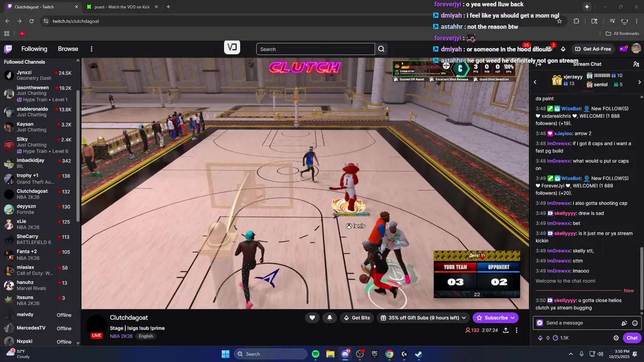Viewport: 644px width, 362px height.
Task: Click the Windows taskbar Search box
Action: click(271, 354)
